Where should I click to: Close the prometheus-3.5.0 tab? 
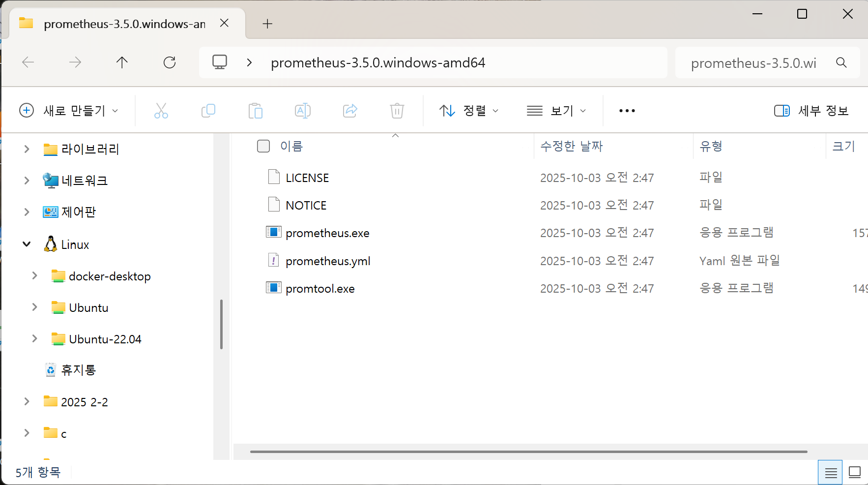(224, 23)
